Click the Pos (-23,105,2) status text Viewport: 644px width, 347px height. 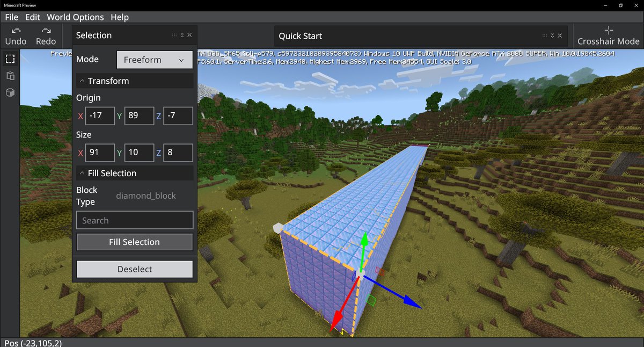click(x=33, y=343)
